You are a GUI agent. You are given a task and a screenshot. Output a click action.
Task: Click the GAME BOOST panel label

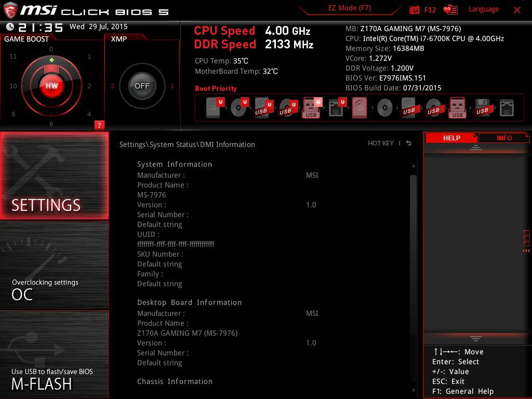point(26,39)
